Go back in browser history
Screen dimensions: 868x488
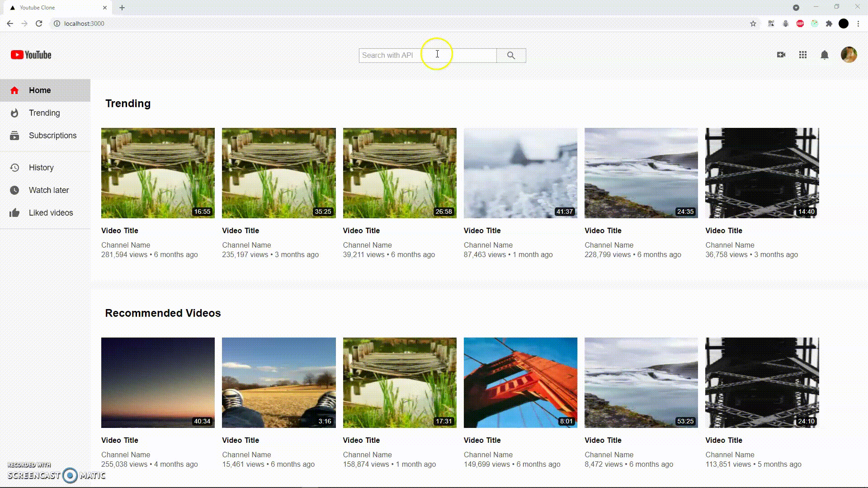pos(10,23)
